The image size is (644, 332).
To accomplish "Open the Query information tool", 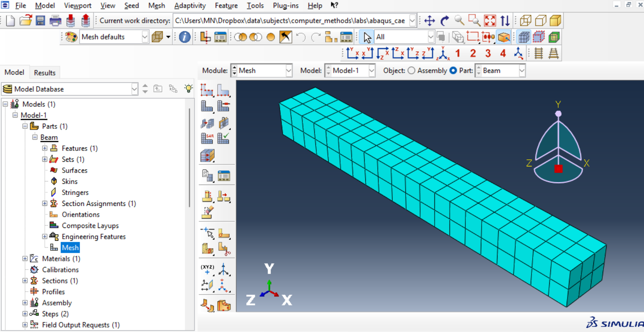I will [184, 37].
